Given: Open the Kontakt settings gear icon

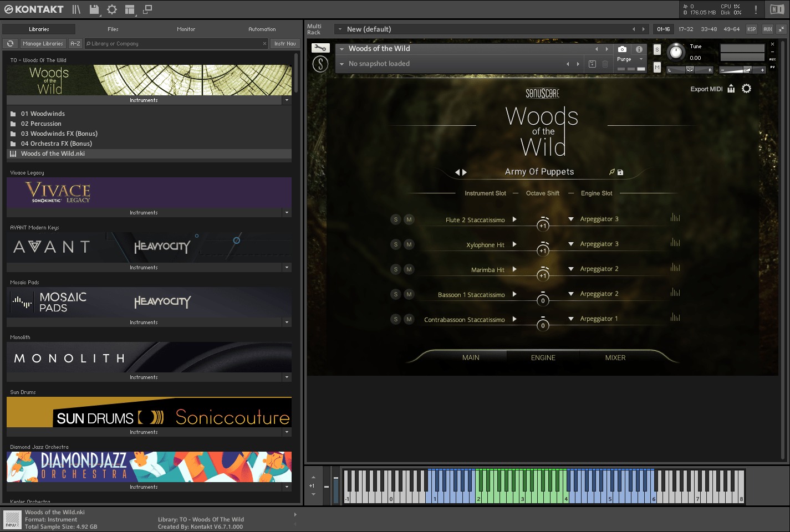Looking at the screenshot, I should 112,9.
